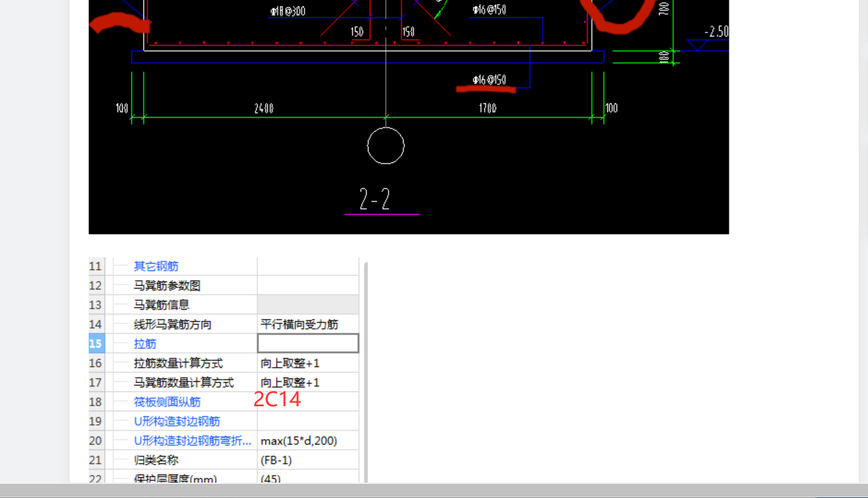Image resolution: width=868 pixels, height=498 pixels.
Task: Click the -2.50 elevation mark
Action: [x=716, y=32]
